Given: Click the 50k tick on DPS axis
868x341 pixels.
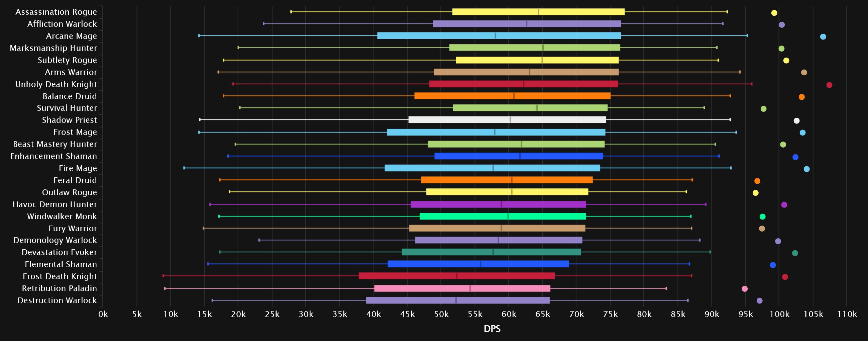Looking at the screenshot, I should tap(441, 314).
